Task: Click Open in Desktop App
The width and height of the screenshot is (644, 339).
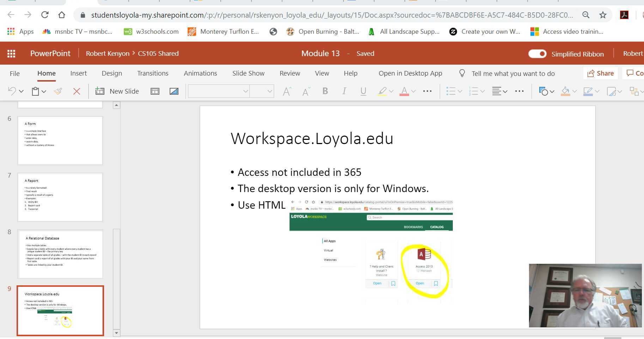Action: click(410, 73)
